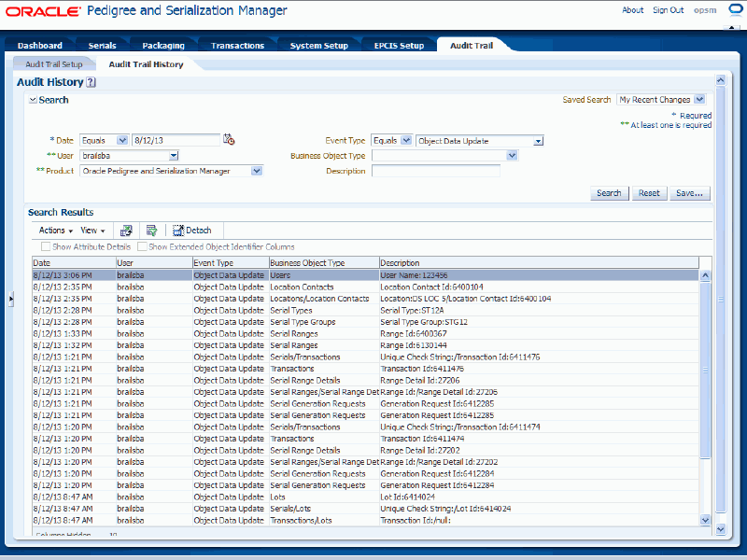Open the Business Object Type dropdown
Image resolution: width=747 pixels, height=560 pixels.
coord(512,155)
